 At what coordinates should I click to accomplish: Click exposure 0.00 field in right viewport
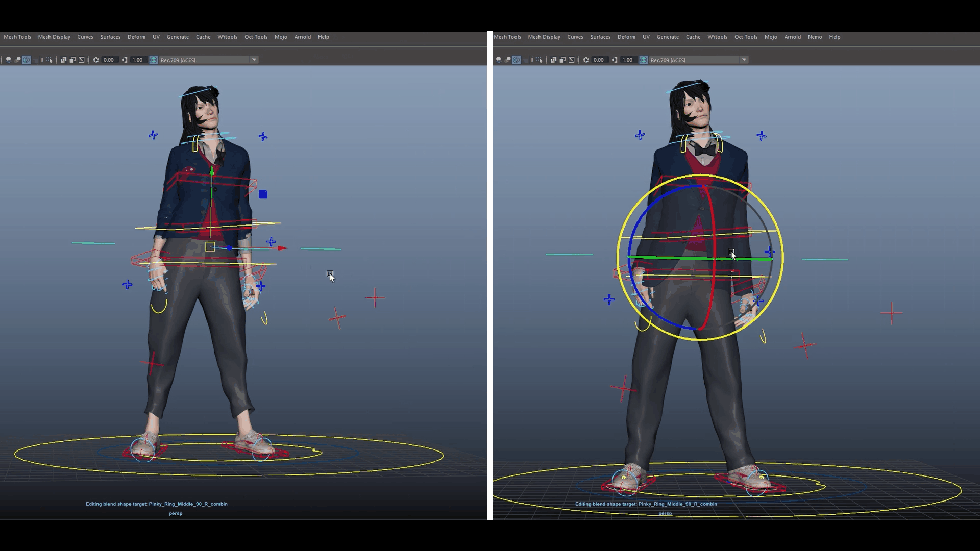tap(600, 60)
